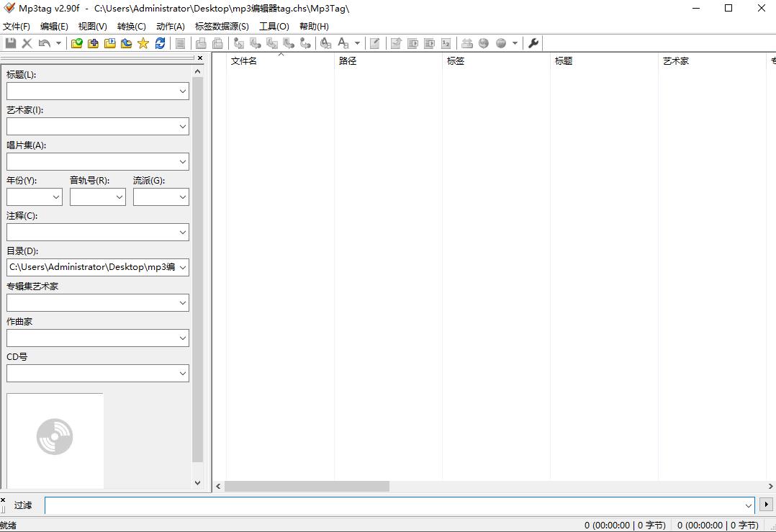This screenshot has height=532, width=776.
Task: Expand the 流派(G) genre dropdown
Action: (182, 197)
